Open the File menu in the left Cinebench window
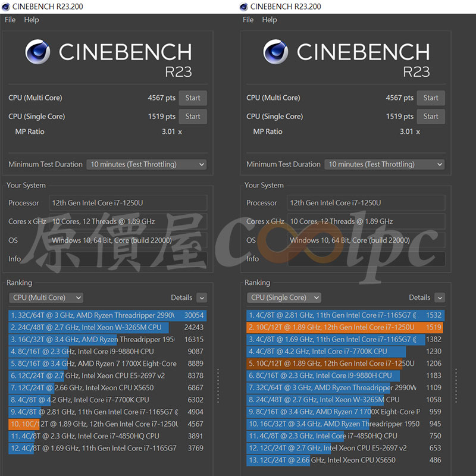 (10, 20)
